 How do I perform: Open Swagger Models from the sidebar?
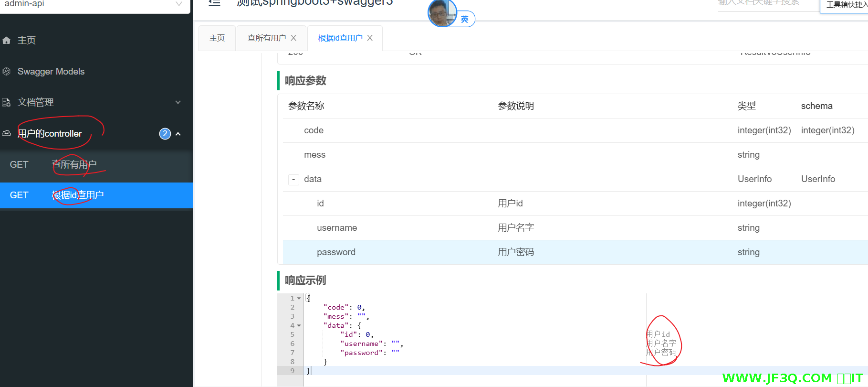[51, 72]
